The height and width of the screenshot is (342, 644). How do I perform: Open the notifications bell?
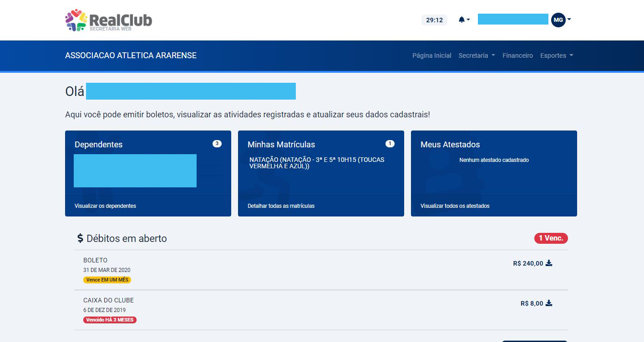[x=462, y=20]
